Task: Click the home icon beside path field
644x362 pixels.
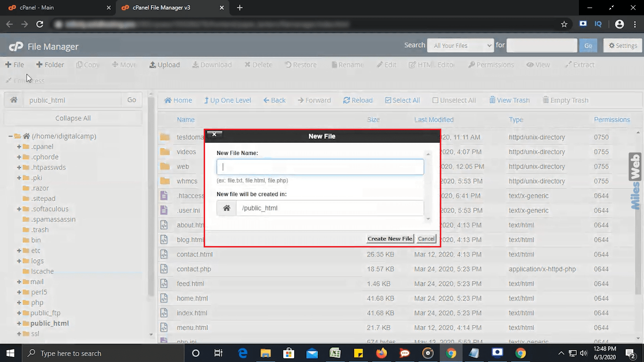Action: point(14,100)
